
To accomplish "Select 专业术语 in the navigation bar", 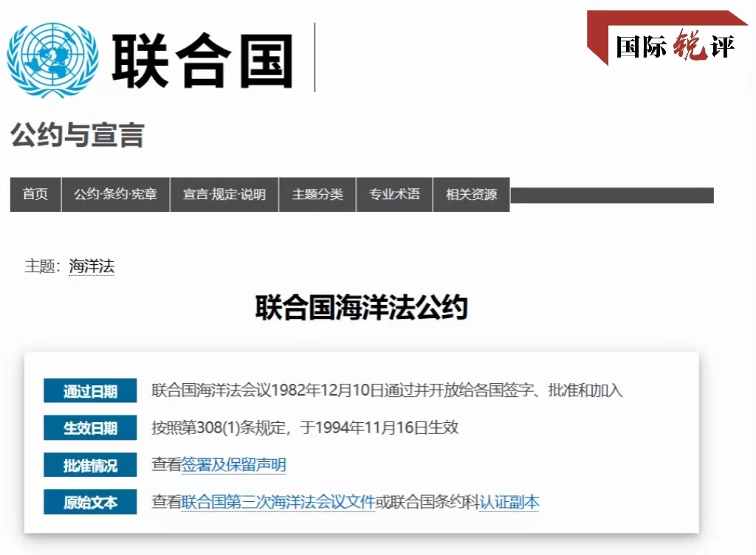I will point(394,194).
